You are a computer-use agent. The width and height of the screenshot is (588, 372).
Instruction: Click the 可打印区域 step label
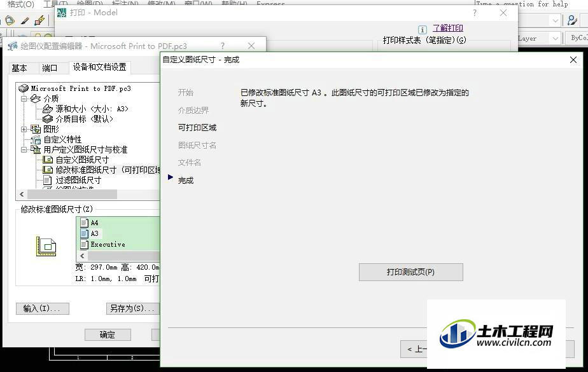click(x=197, y=128)
